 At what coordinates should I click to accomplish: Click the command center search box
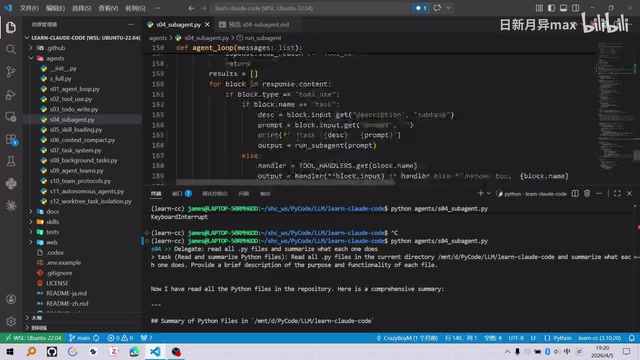[312, 8]
